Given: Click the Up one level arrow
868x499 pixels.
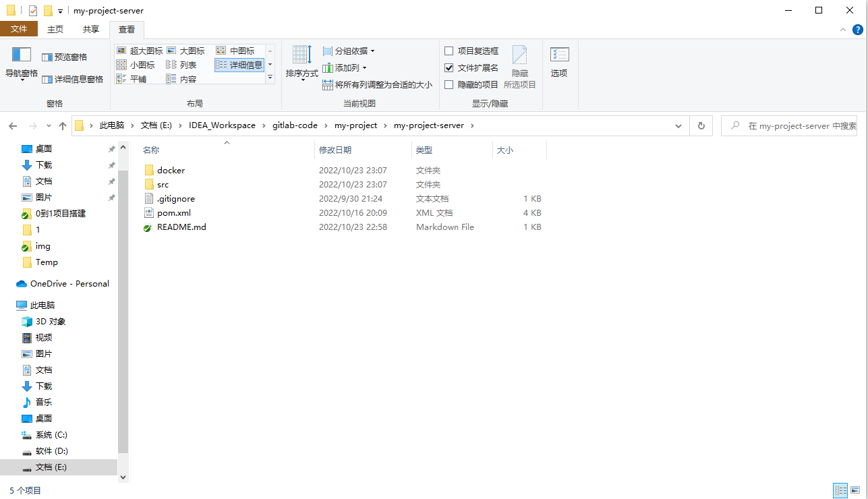Looking at the screenshot, I should (63, 126).
